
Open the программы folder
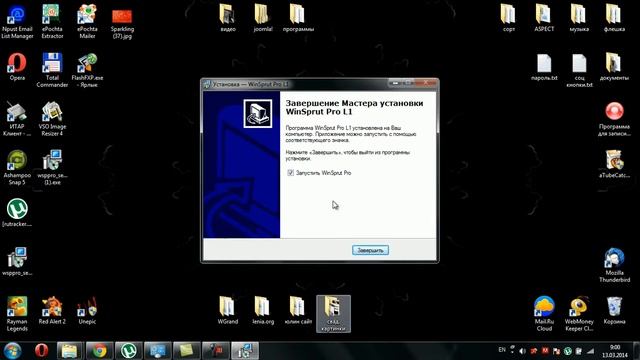coord(298,18)
